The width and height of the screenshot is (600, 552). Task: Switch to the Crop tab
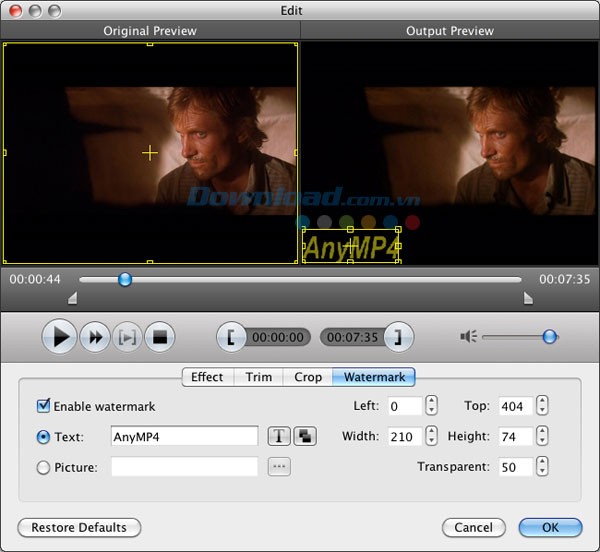click(x=308, y=377)
